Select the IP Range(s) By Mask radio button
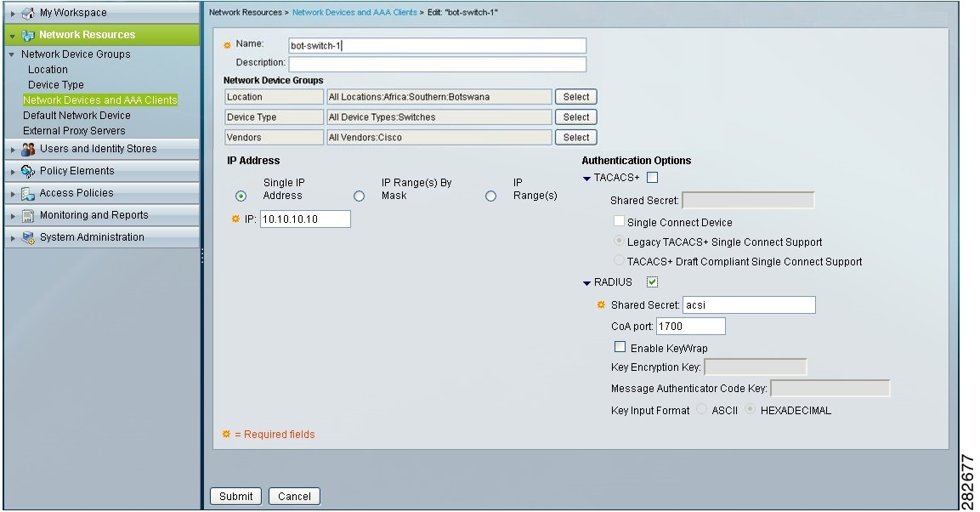 (359, 196)
